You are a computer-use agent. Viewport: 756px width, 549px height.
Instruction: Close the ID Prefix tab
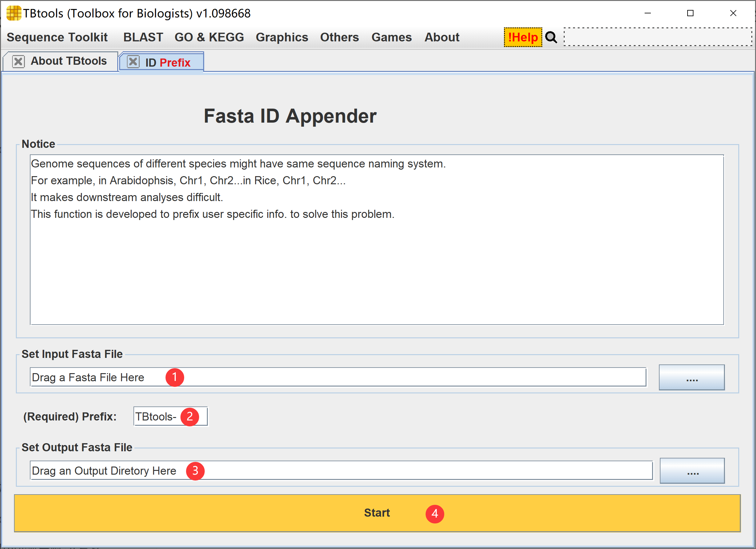133,62
